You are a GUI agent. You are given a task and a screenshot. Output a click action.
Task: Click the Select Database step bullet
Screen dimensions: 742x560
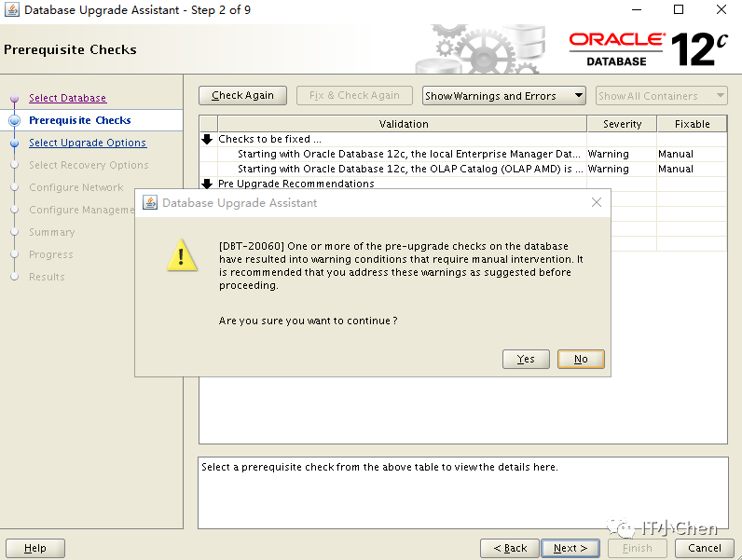tap(14, 98)
